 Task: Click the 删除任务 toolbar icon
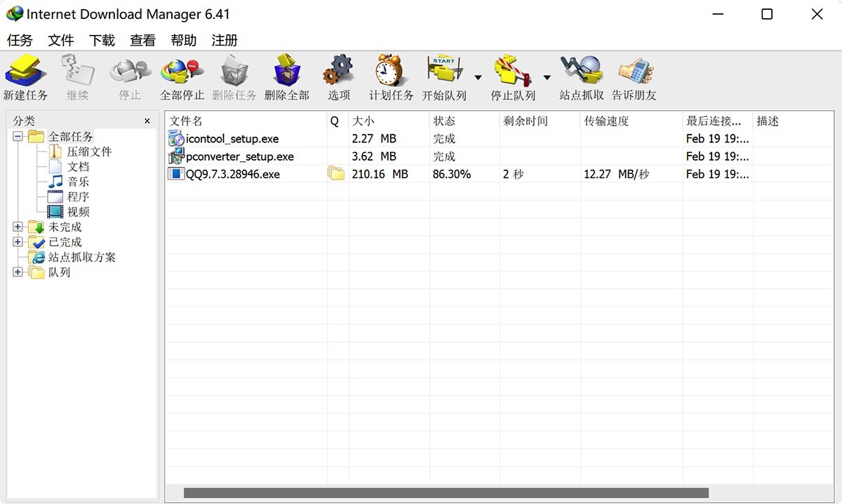(234, 71)
